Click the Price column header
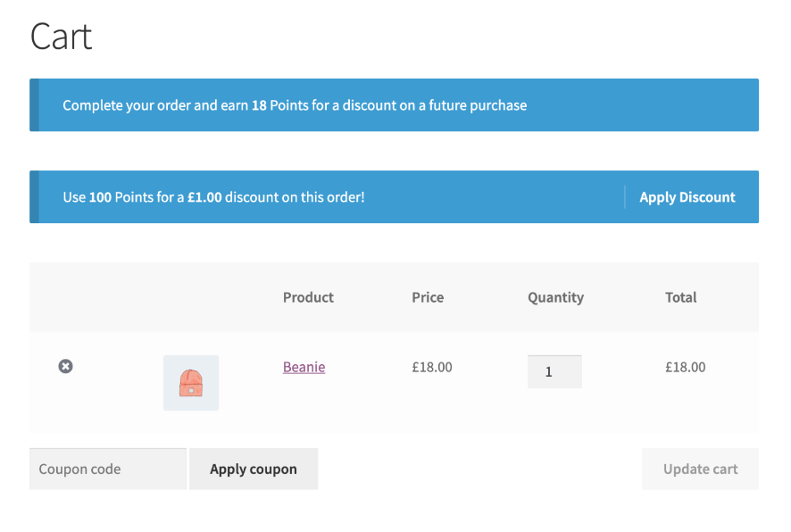The height and width of the screenshot is (532, 791). click(428, 297)
